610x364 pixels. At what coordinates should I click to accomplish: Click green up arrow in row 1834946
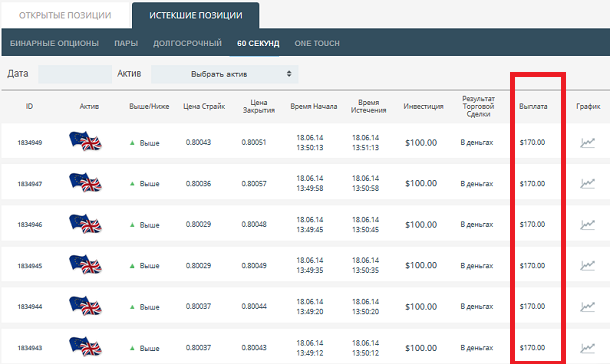(x=132, y=224)
